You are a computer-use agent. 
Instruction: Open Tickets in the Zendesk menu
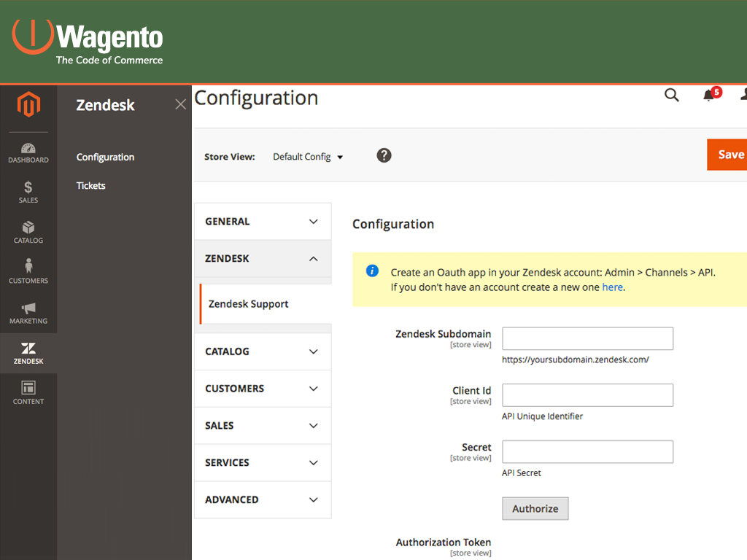[91, 186]
